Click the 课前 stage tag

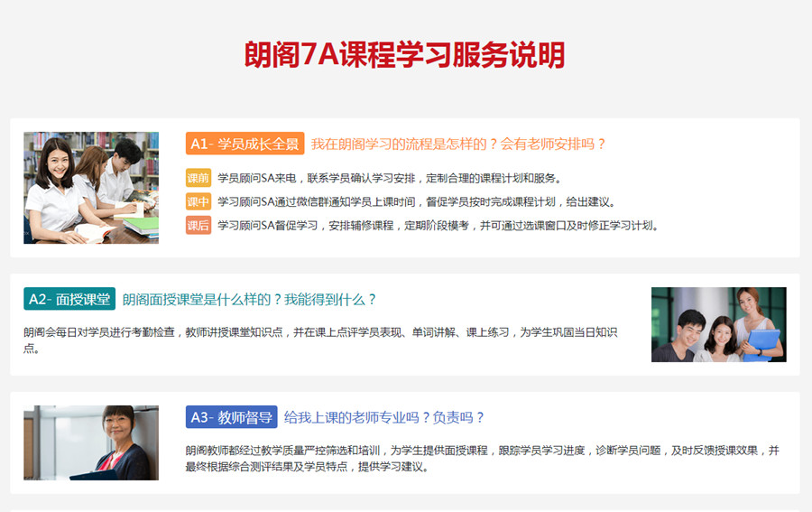point(198,178)
